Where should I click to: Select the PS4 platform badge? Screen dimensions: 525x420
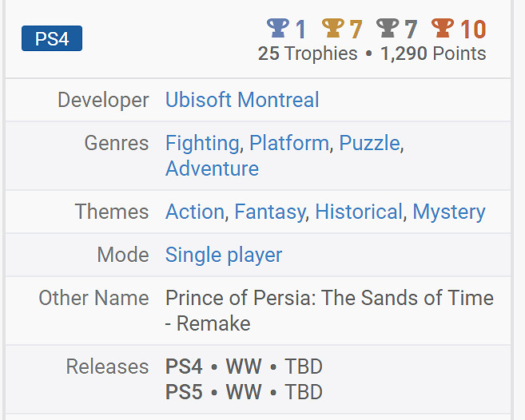[x=52, y=38]
